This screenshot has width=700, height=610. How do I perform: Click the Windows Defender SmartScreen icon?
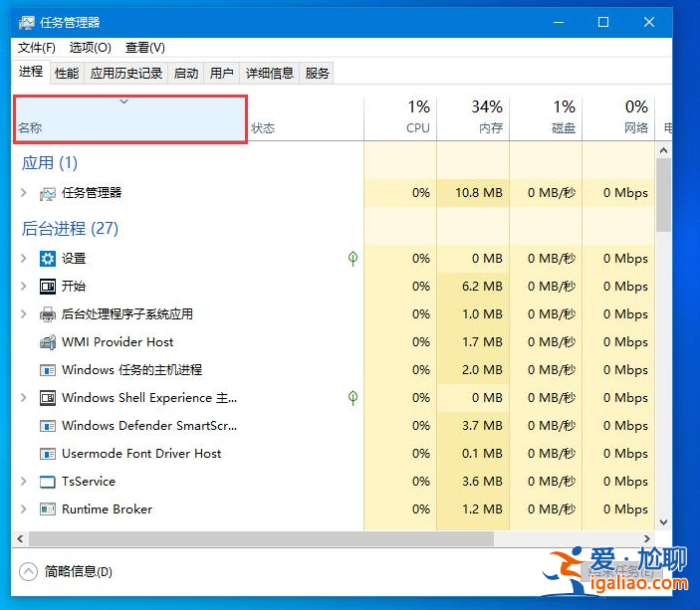pyautogui.click(x=48, y=426)
